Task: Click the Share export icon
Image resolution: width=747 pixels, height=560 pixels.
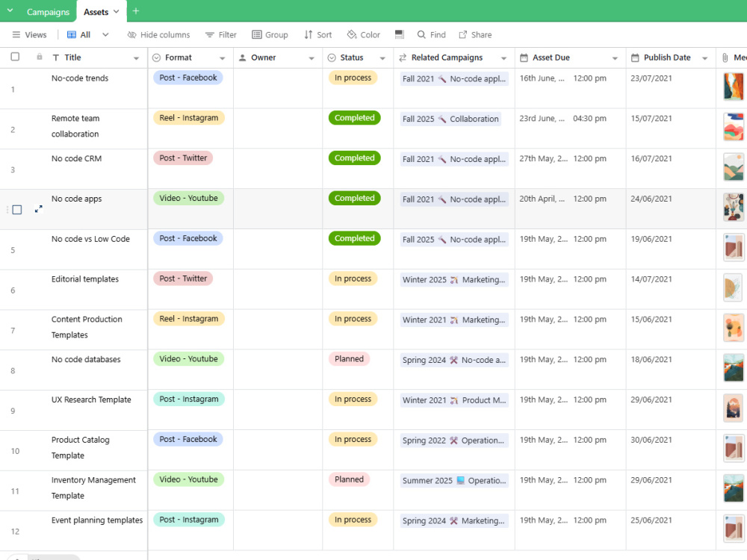Action: coord(462,35)
